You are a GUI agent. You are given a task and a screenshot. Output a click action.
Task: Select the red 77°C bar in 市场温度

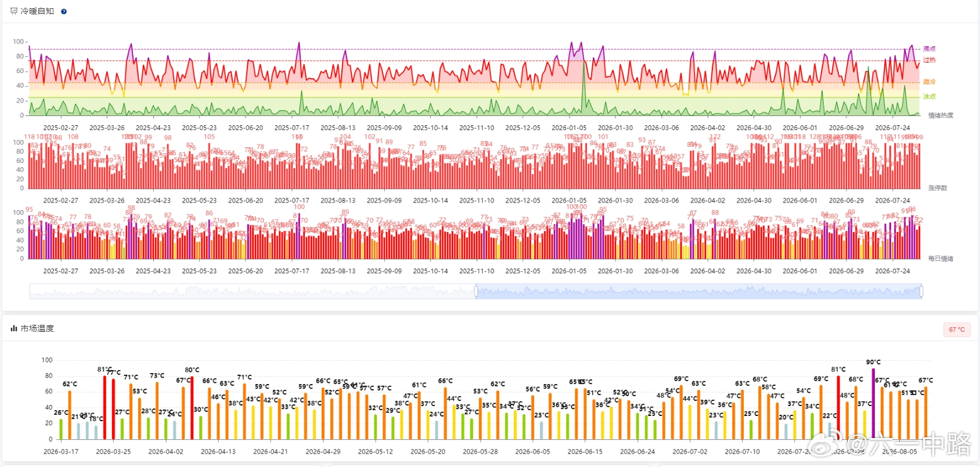[113, 408]
